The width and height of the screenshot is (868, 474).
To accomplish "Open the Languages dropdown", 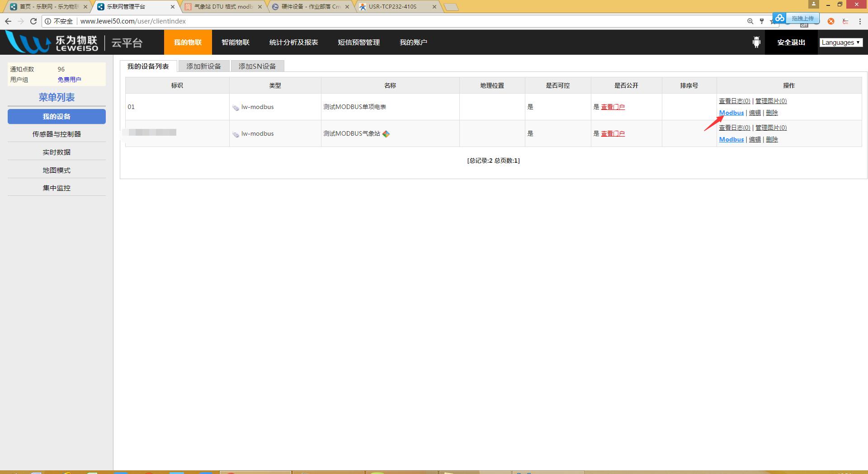I will [x=841, y=42].
